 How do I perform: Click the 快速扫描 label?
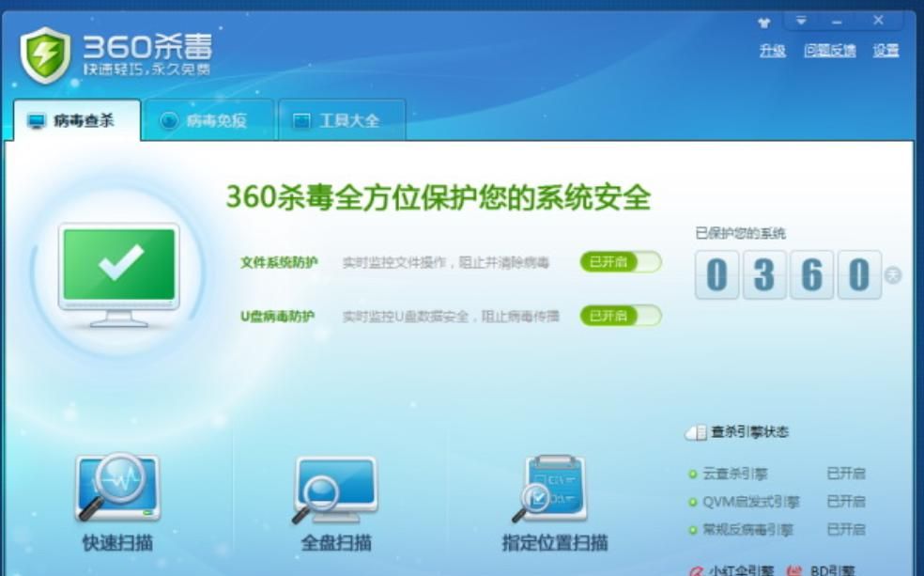[118, 543]
